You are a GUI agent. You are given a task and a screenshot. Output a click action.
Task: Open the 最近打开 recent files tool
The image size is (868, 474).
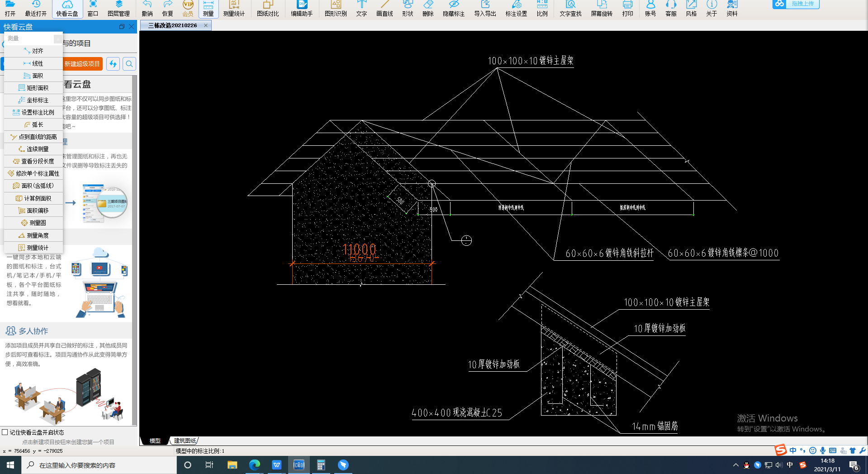pyautogui.click(x=36, y=9)
